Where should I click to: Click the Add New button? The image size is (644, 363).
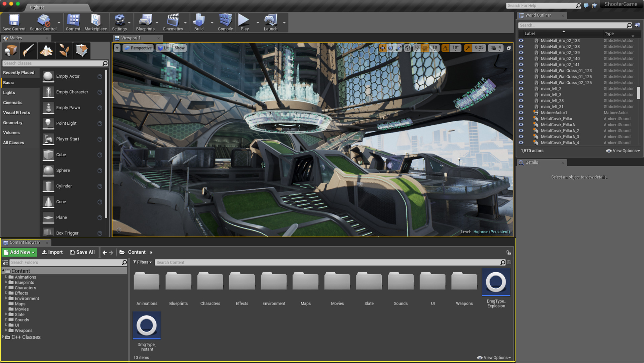coord(19,252)
